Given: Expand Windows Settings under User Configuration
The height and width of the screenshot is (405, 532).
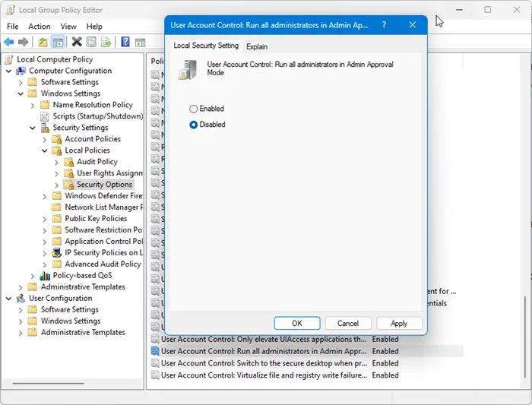Looking at the screenshot, I should [x=21, y=321].
